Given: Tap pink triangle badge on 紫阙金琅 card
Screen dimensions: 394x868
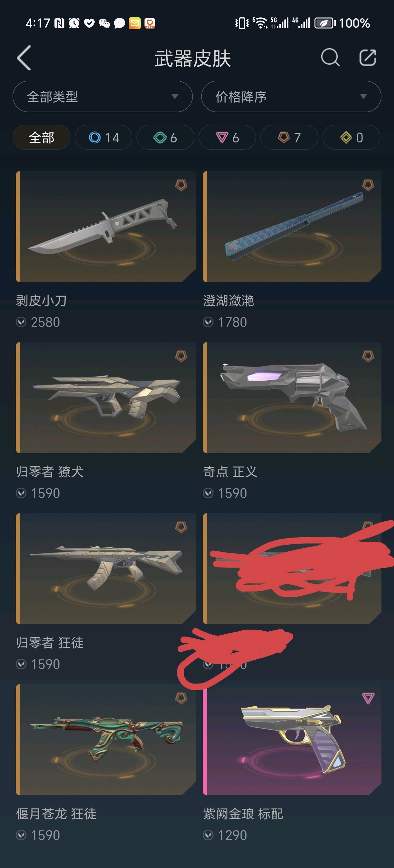Looking at the screenshot, I should [x=368, y=698].
